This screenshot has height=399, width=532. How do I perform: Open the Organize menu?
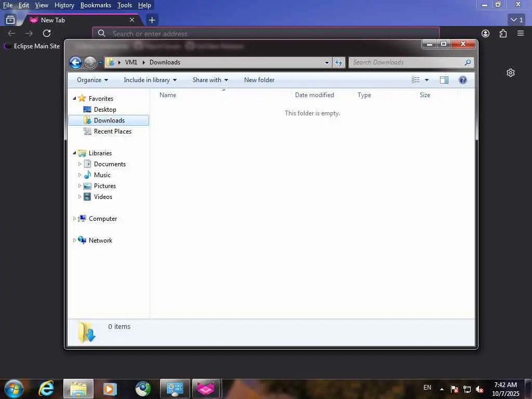92,80
